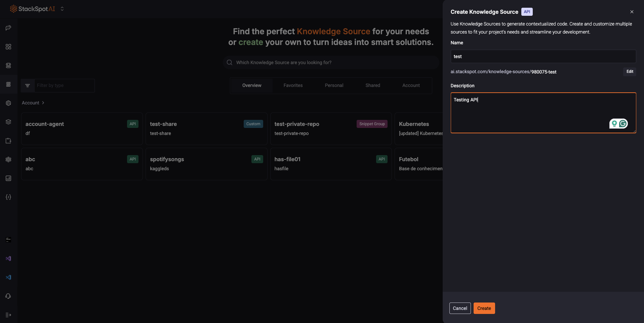Collapse the sidebar using the bottom arrow icon
Image resolution: width=644 pixels, height=323 pixels.
point(8,315)
